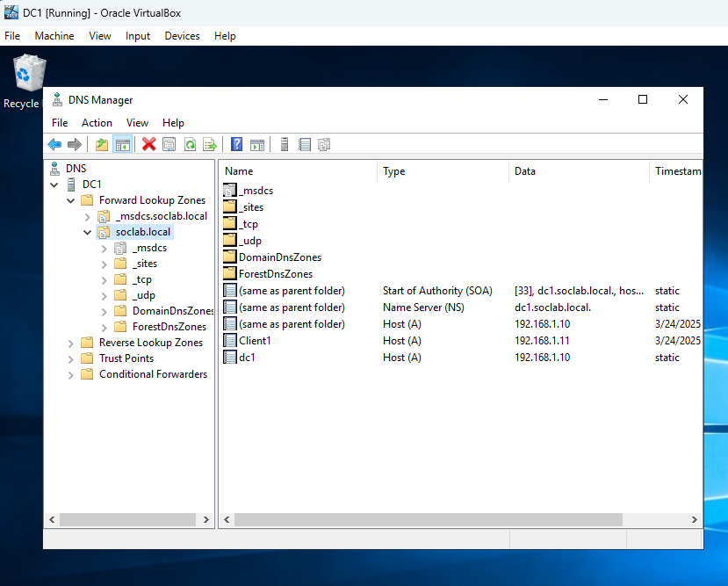Click the tree pane horizontal scrollbar thumb
This screenshot has width=728, height=586.
pos(127,519)
